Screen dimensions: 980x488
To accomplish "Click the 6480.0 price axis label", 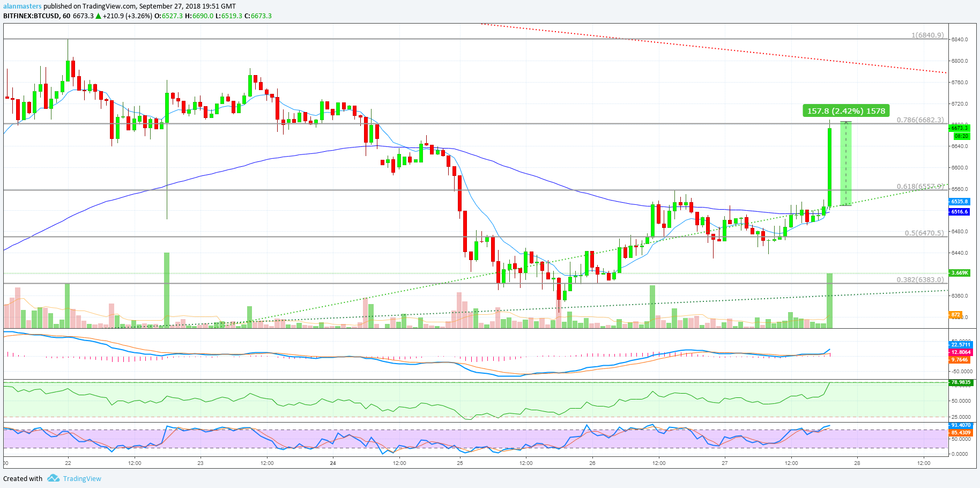I will click(960, 232).
